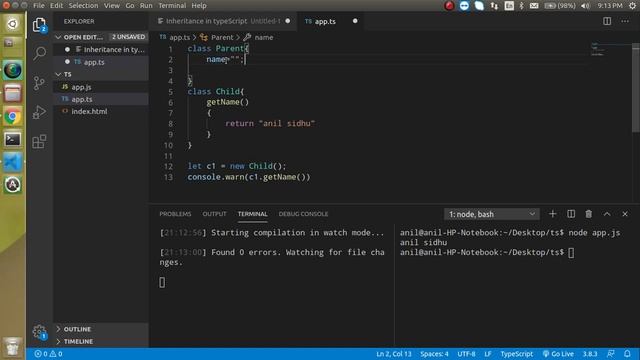Open the Help menu
Screen dimensions: 640x360
pyautogui.click(x=199, y=6)
